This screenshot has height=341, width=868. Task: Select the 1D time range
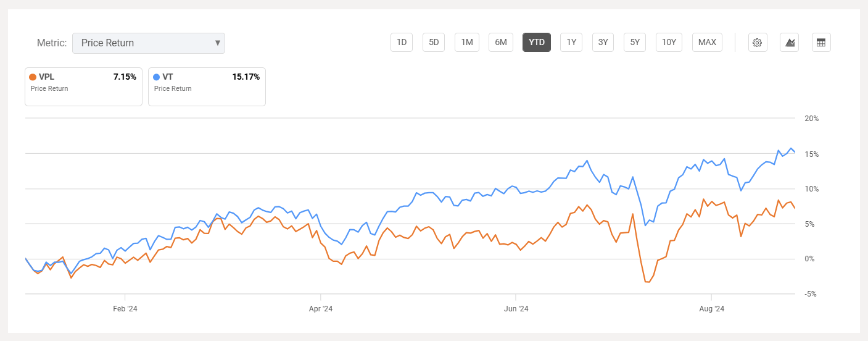click(x=402, y=43)
